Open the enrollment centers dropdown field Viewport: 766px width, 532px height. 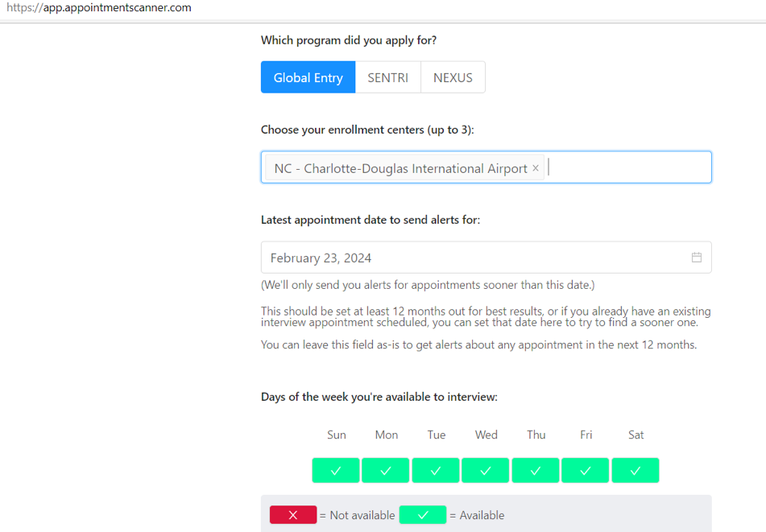pos(628,167)
